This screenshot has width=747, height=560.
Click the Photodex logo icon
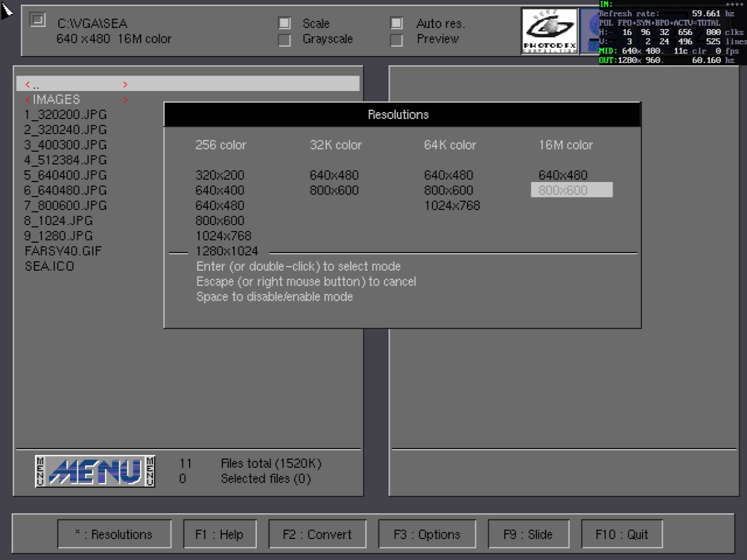550,31
